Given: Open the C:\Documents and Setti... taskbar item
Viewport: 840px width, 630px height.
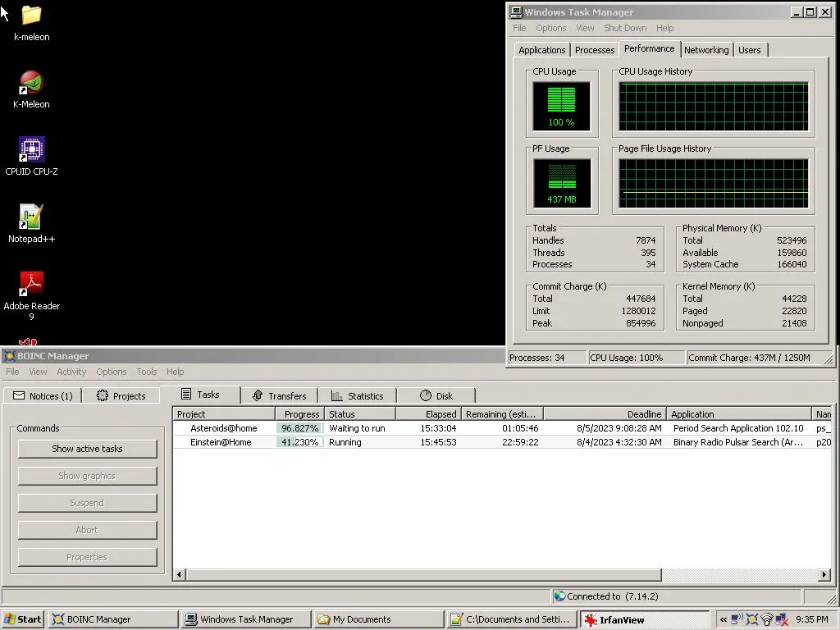Looking at the screenshot, I should click(512, 619).
